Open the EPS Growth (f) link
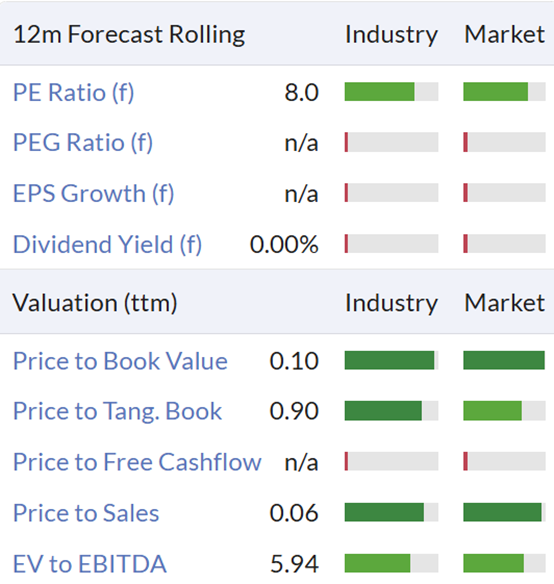The width and height of the screenshot is (554, 584). [94, 193]
